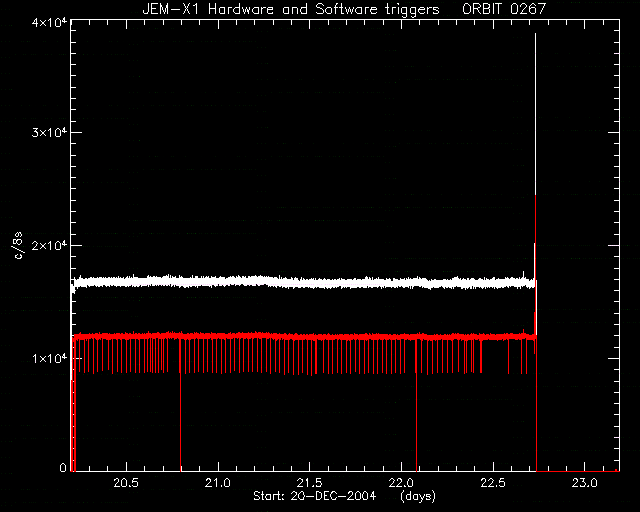Click the 22.0 x-axis tick label

tap(401, 483)
